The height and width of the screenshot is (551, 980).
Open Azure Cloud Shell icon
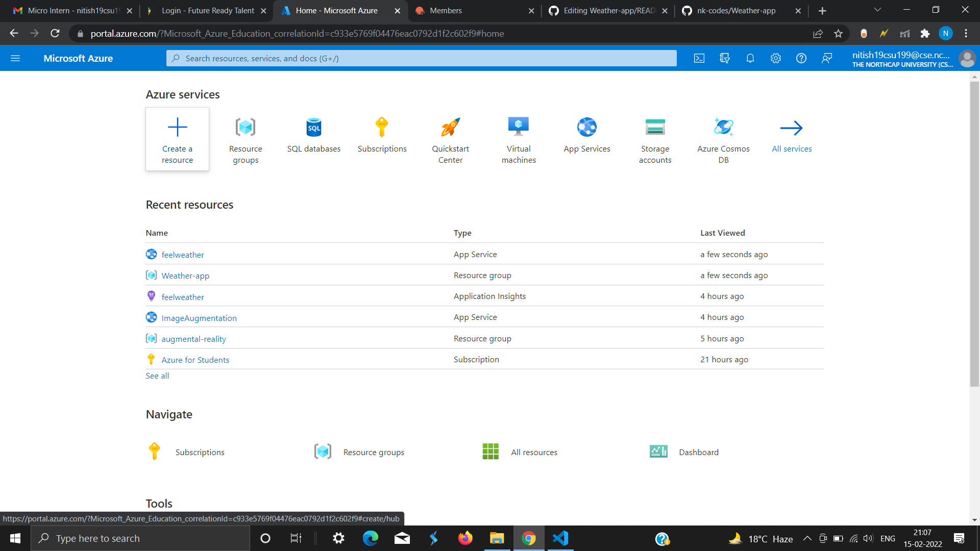pos(699,58)
